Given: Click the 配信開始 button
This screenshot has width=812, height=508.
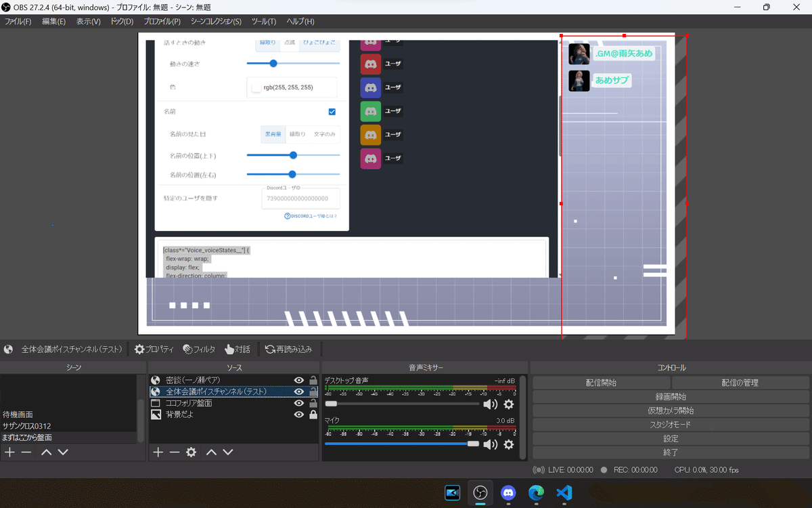Looking at the screenshot, I should coord(601,383).
